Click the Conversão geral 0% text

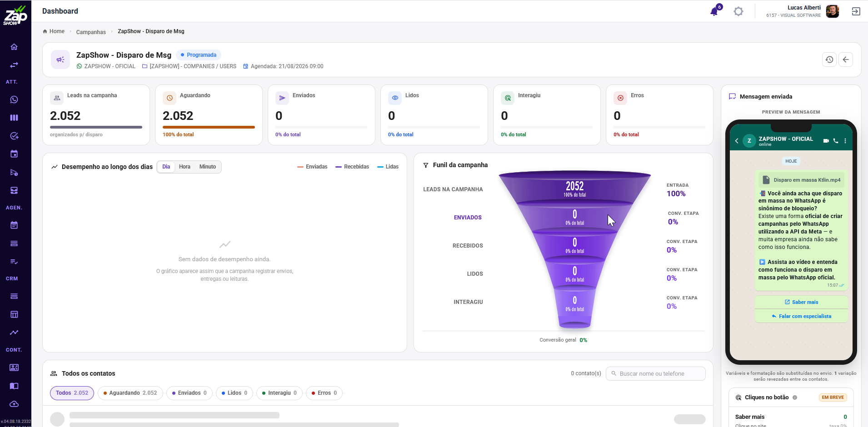point(564,340)
